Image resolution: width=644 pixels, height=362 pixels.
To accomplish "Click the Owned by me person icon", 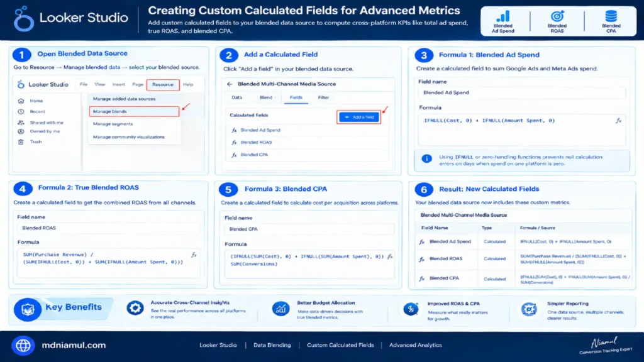I will click(x=21, y=131).
